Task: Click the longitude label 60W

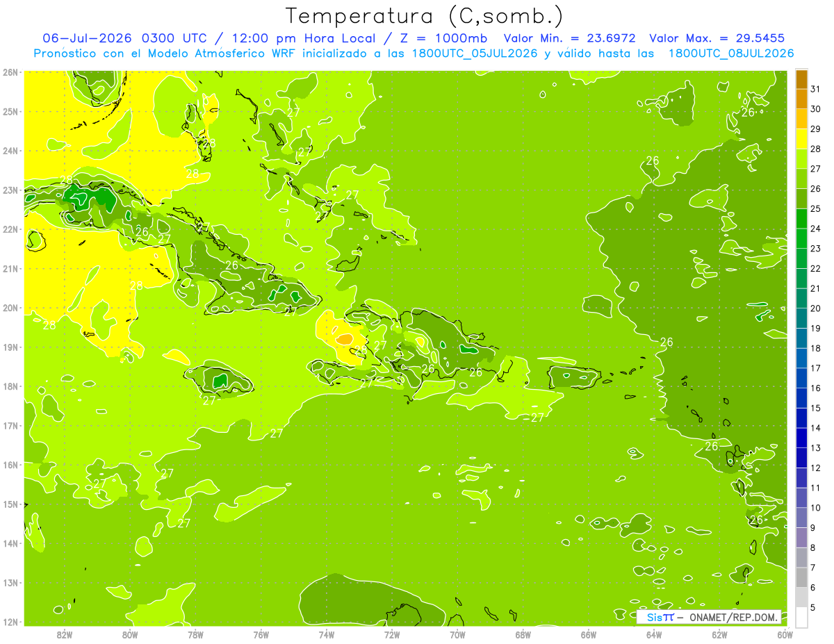Action: pyautogui.click(x=785, y=634)
